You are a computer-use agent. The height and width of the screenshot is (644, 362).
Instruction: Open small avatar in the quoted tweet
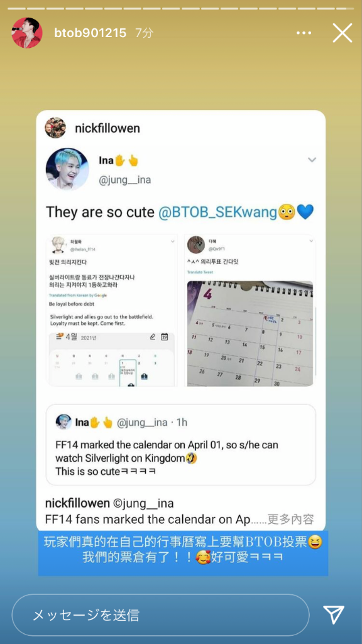[x=63, y=422]
